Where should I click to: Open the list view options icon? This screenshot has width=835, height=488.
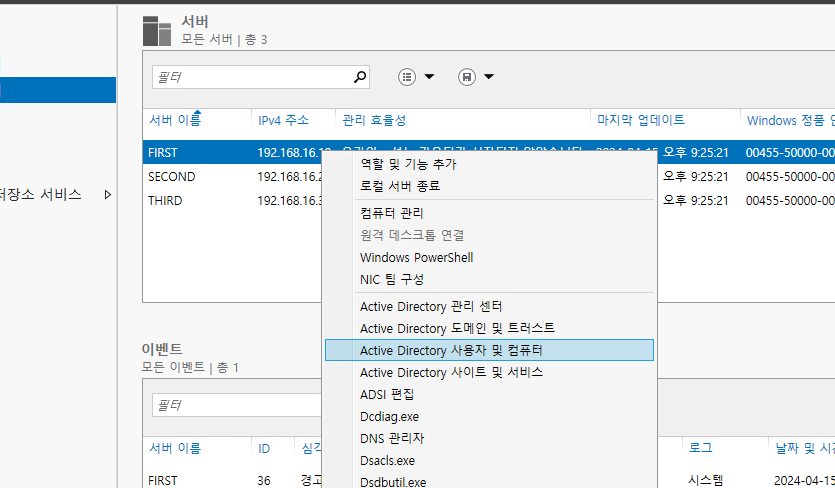click(407, 77)
